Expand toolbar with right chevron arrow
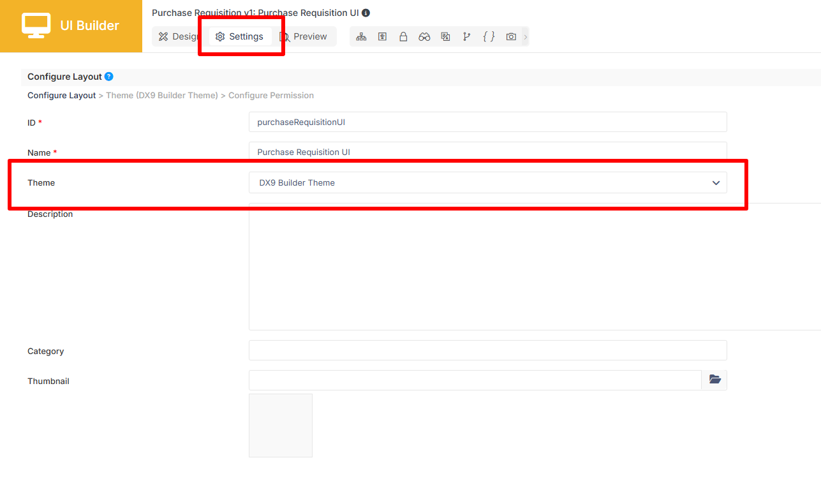 [x=526, y=37]
